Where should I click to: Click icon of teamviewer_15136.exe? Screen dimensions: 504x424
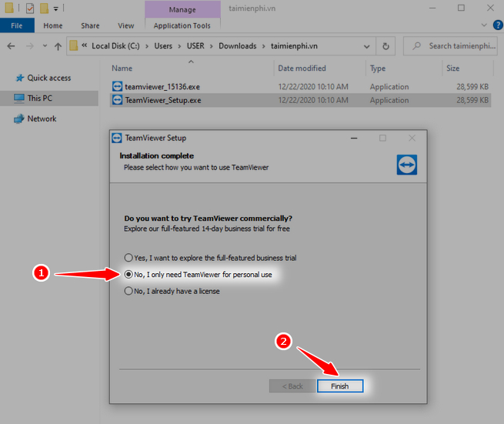click(117, 86)
